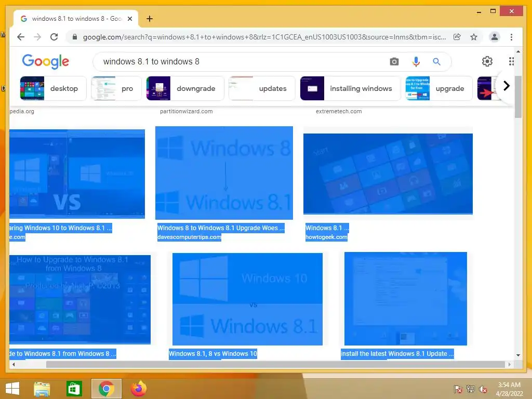Click the muted volume tray icon
This screenshot has width=532, height=399.
483,389
